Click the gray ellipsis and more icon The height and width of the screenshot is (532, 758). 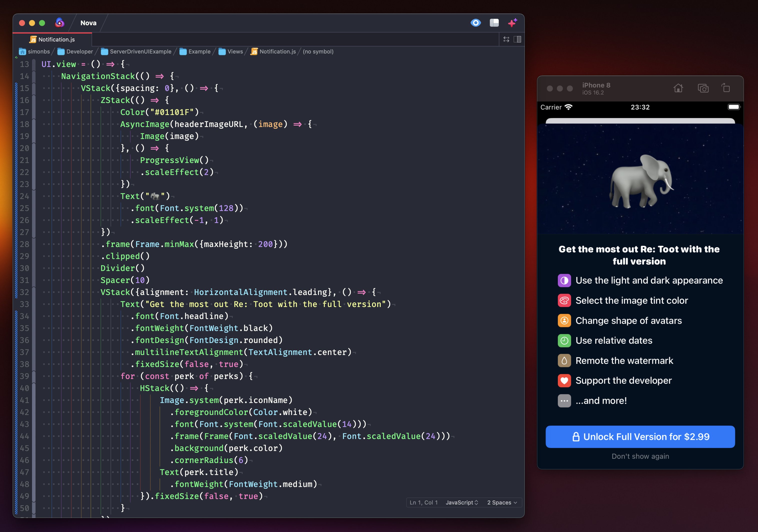[564, 401]
